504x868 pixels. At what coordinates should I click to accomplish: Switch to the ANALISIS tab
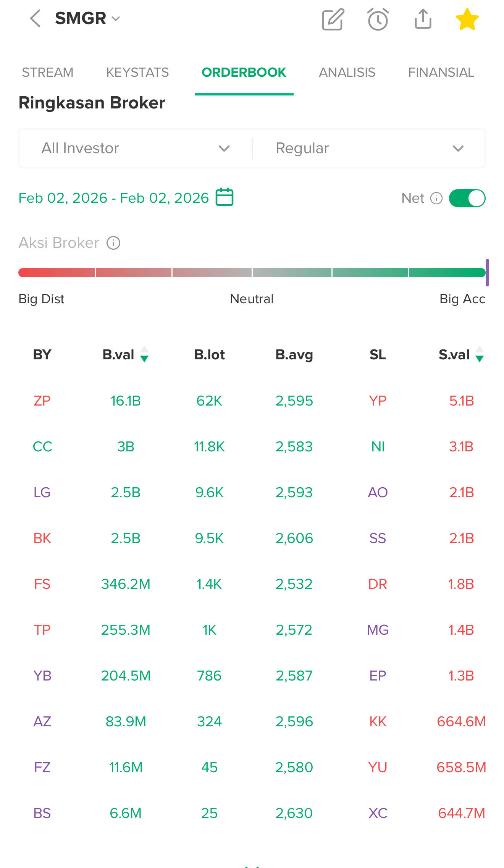click(x=347, y=72)
